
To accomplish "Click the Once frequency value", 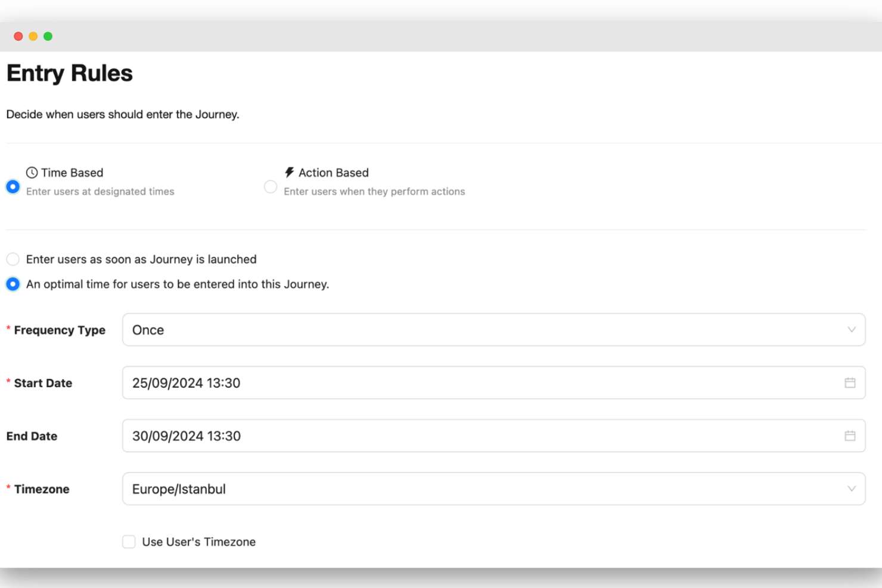I will [148, 329].
